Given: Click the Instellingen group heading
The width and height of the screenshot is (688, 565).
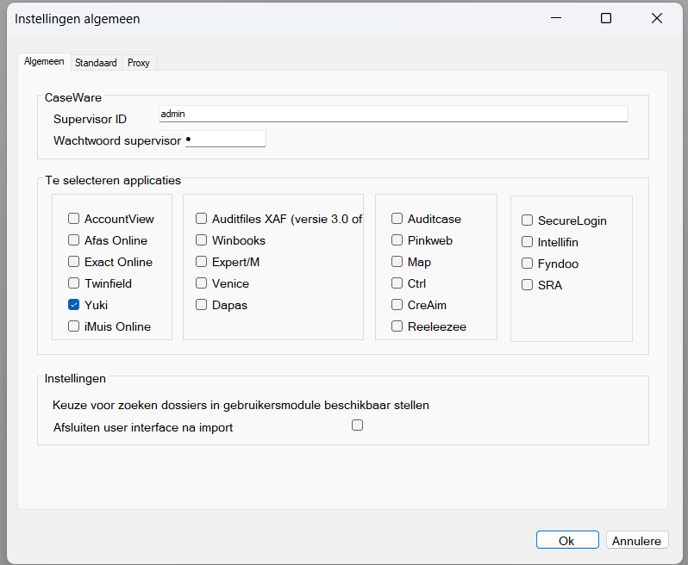Looking at the screenshot, I should pyautogui.click(x=75, y=379).
